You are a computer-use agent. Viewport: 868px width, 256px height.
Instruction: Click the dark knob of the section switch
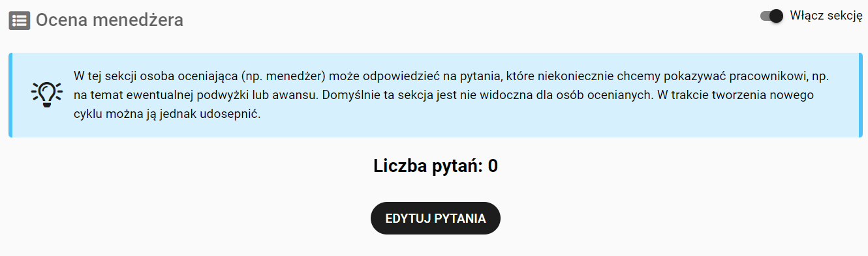[x=776, y=16]
